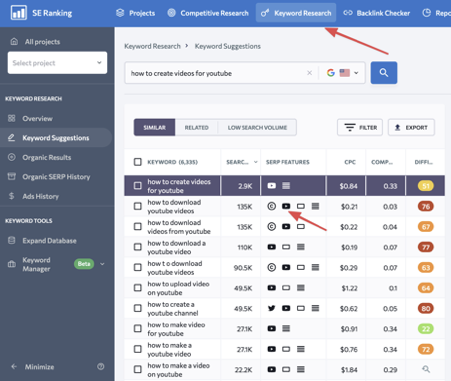Open Organic Results in sidebar
This screenshot has height=381, width=451.
click(47, 157)
